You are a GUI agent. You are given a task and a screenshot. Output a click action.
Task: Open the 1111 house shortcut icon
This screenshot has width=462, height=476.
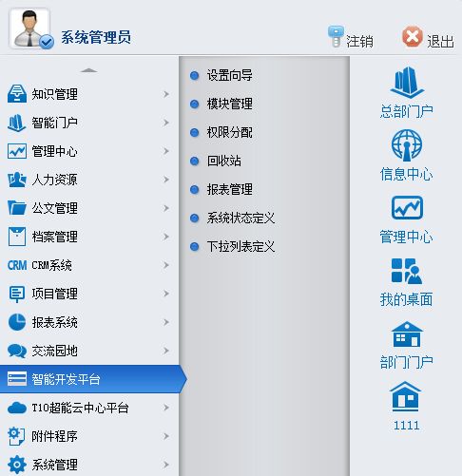tap(406, 396)
